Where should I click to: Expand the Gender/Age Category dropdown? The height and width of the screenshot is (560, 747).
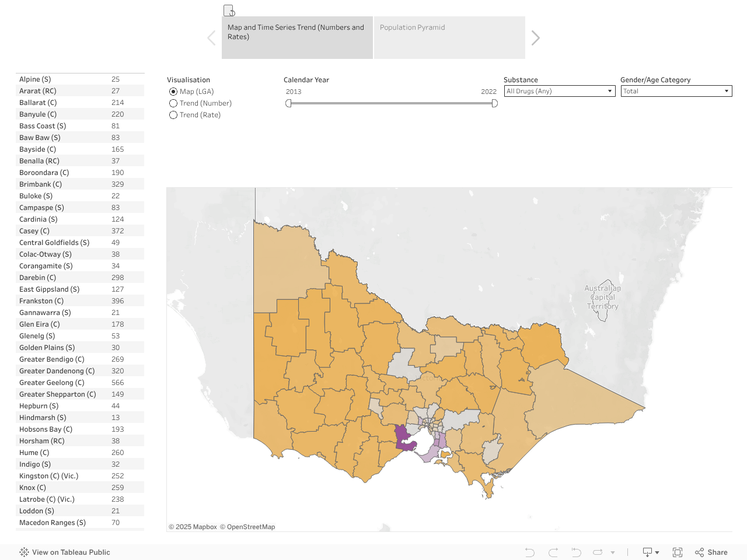676,91
